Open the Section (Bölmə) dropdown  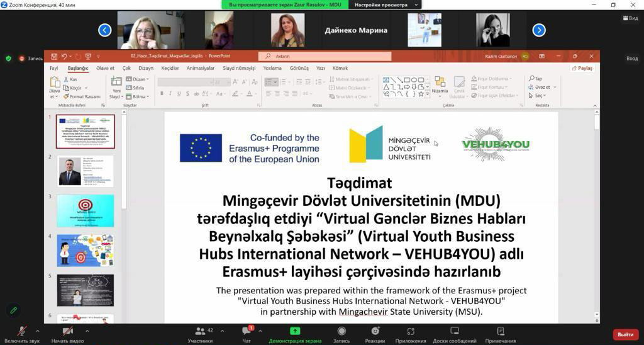click(137, 96)
